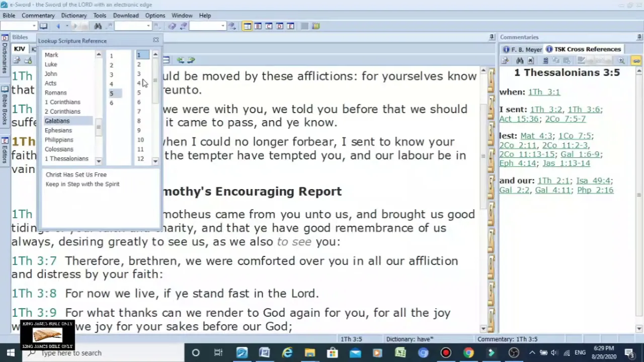
Task: Click the verse list scroll-down arrow
Action: pos(155,161)
